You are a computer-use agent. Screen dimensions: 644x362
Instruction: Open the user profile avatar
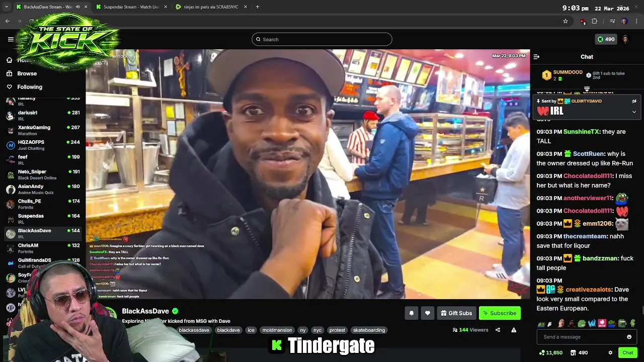pyautogui.click(x=625, y=39)
